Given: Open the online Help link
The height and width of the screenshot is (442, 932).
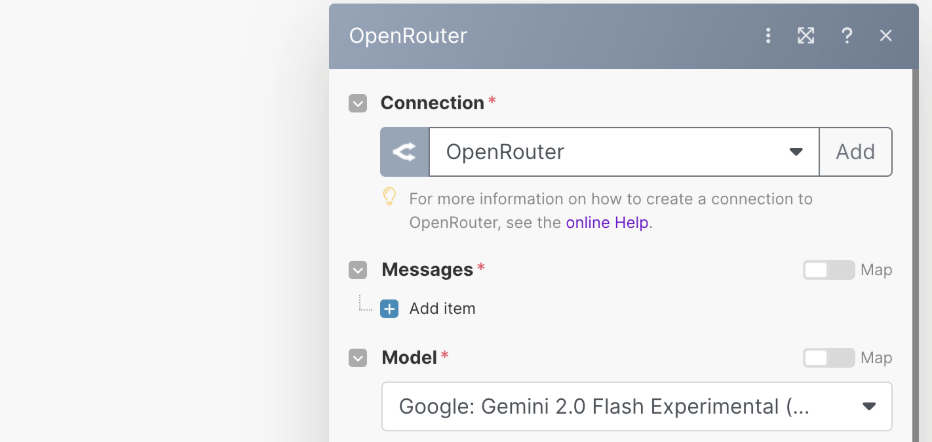Looking at the screenshot, I should (607, 223).
